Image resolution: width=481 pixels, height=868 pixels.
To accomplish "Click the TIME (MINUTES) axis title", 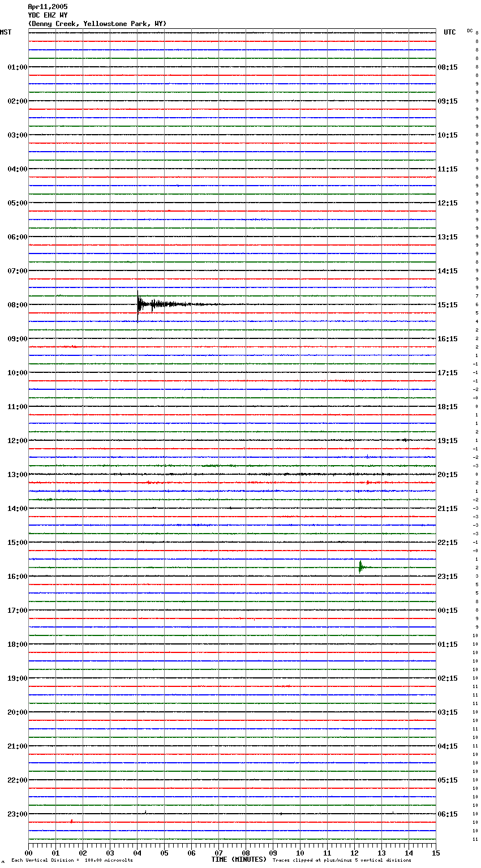I will click(239, 860).
